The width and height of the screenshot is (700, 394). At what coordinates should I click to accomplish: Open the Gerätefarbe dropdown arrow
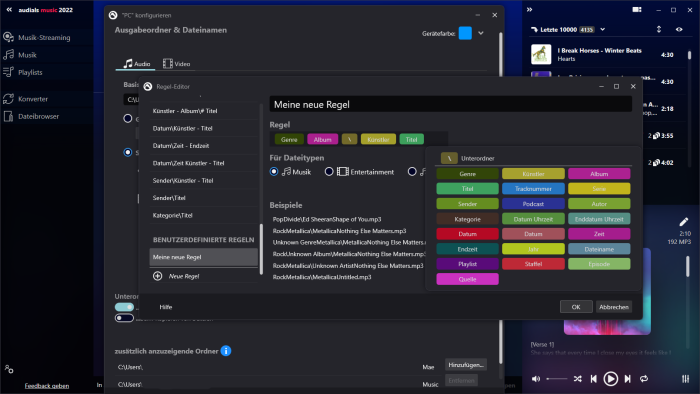click(x=481, y=33)
